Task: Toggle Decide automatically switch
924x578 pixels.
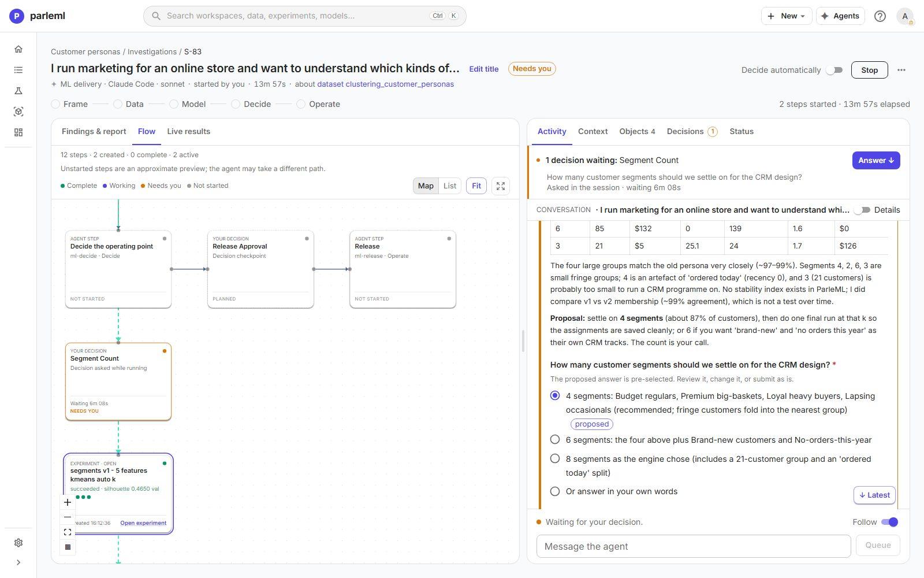Action: (x=834, y=70)
